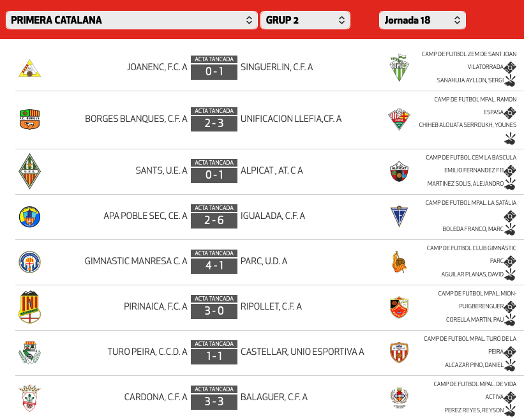Click the Borges Blanques club badge
The height and width of the screenshot is (420, 524).
click(x=29, y=119)
